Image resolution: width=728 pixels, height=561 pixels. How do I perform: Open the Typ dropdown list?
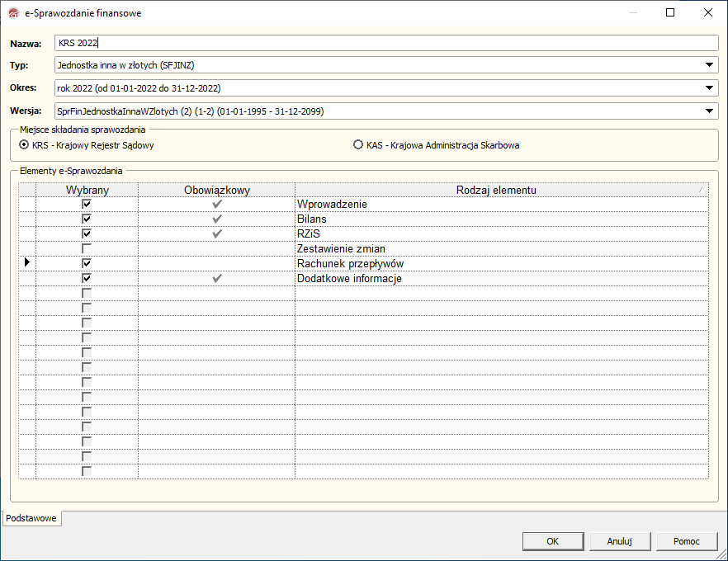[709, 65]
